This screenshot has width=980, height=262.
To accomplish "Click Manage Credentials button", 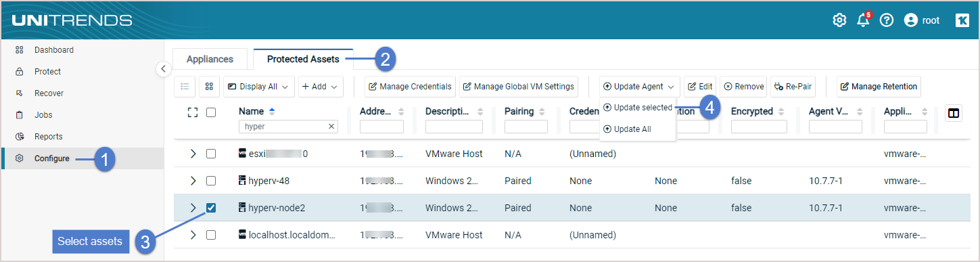I will tap(411, 87).
